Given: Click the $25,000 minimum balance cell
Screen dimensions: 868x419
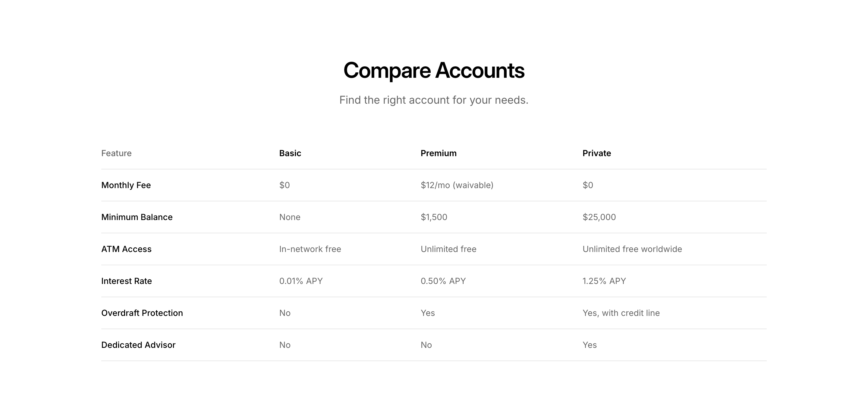Looking at the screenshot, I should 599,217.
